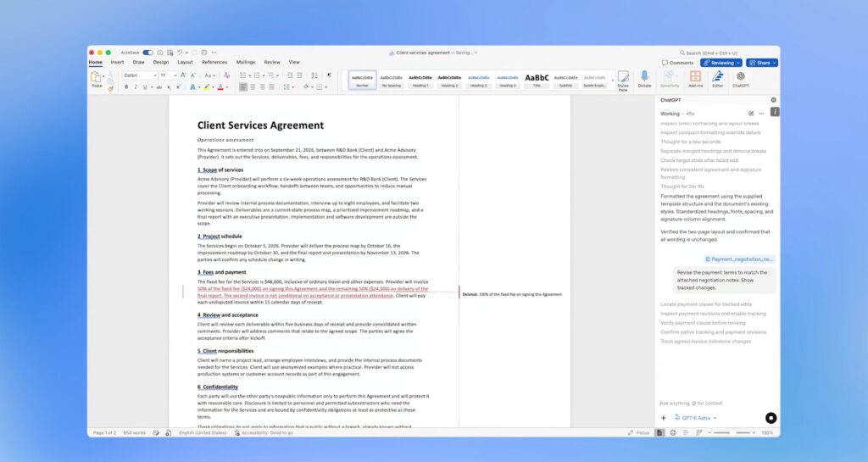The image size is (868, 462).
Task: Focus the Ask anything chat input
Action: coord(718,403)
